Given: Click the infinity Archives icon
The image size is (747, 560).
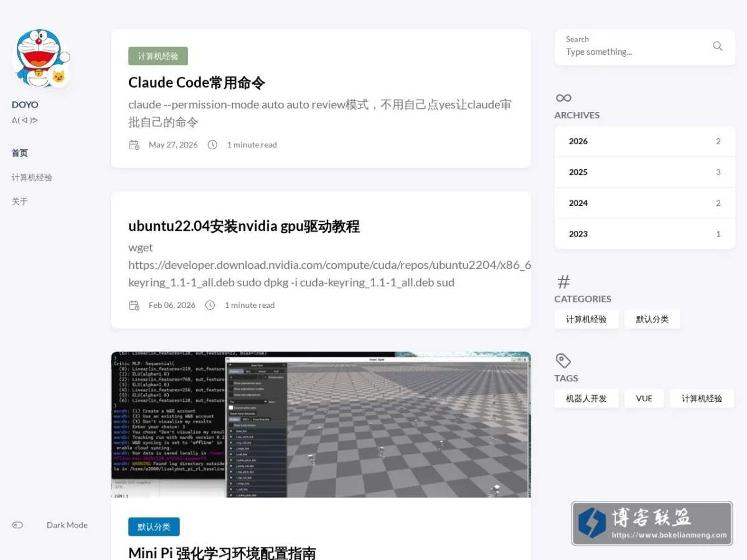Looking at the screenshot, I should (563, 98).
